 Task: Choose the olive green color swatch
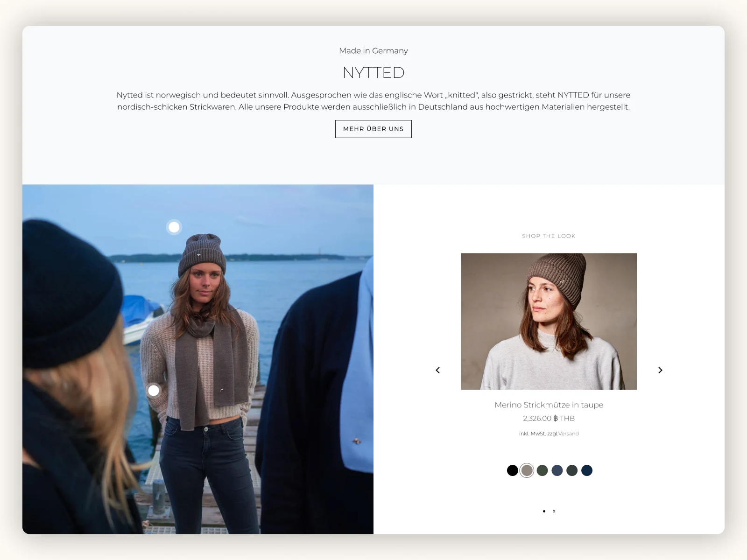click(542, 470)
